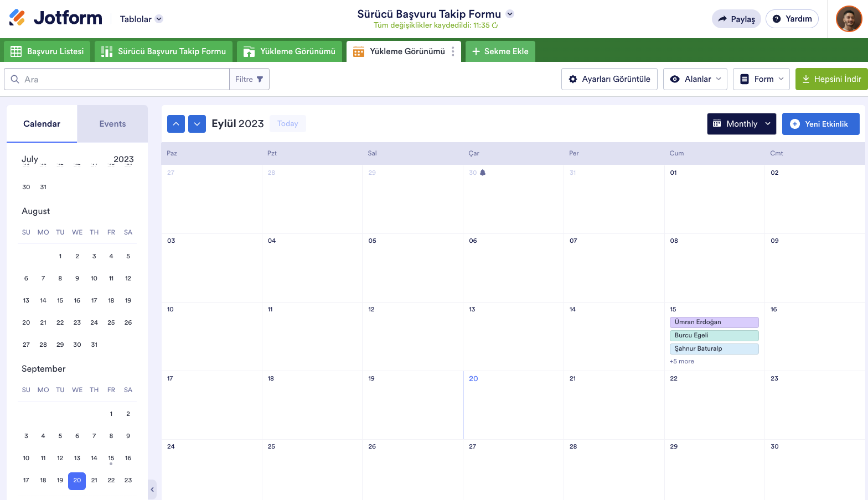Click the Yeni Etkinlik button
868x500 pixels.
820,124
